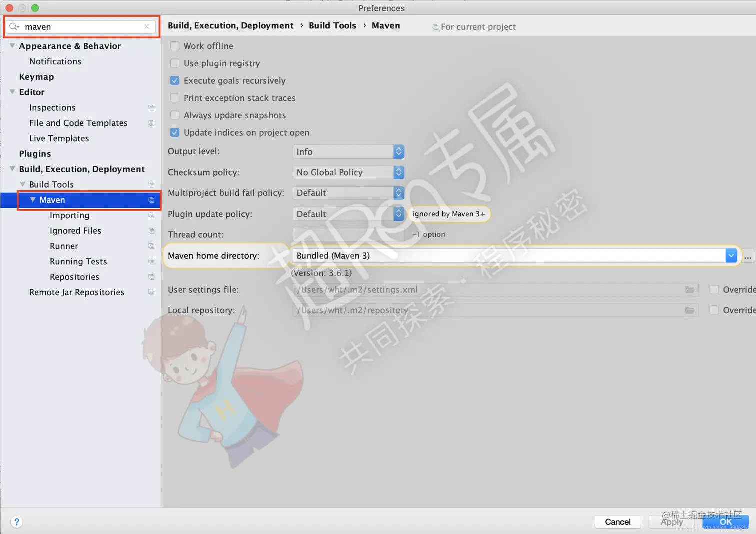Click project-level icon next to Runner
This screenshot has width=756, height=534.
(x=151, y=246)
